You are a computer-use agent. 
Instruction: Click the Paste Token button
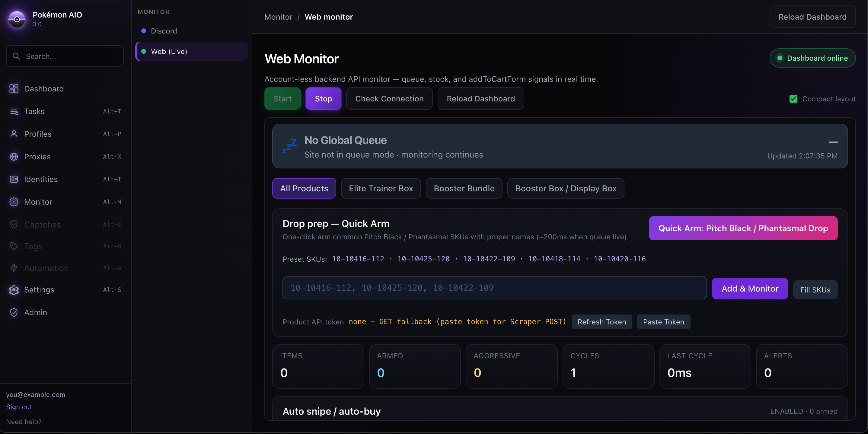(663, 321)
